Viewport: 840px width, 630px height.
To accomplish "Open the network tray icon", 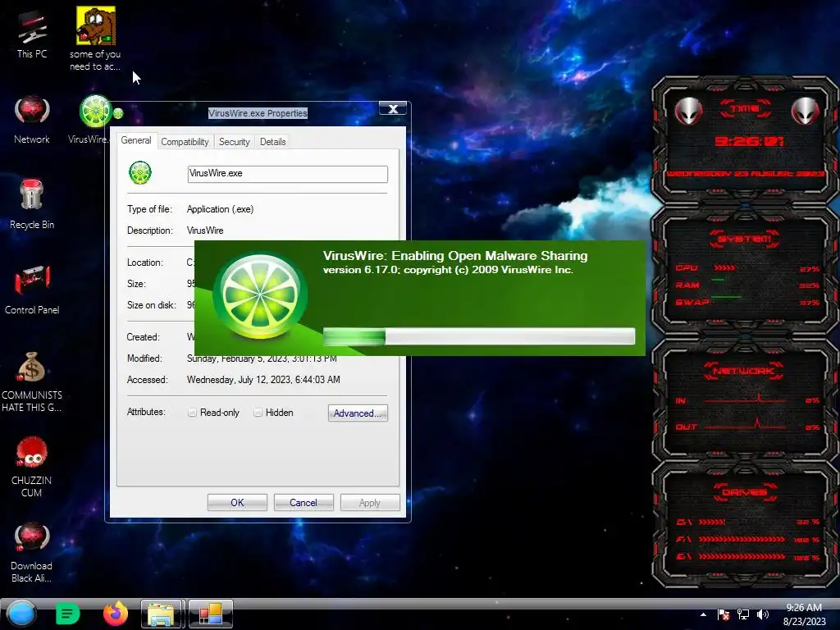I will [743, 614].
